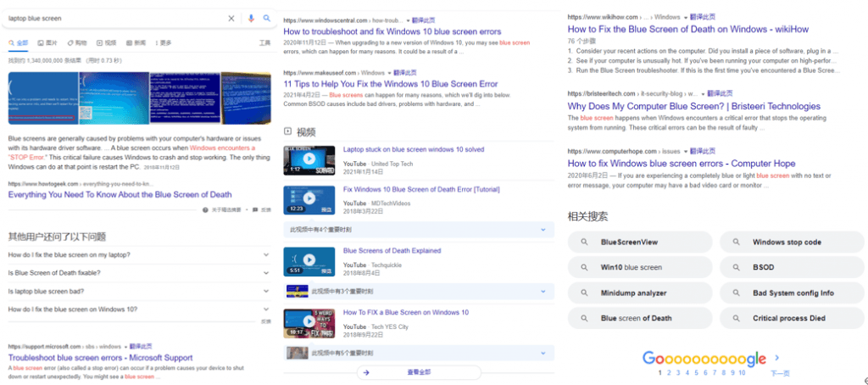Screen dimensions: 868x385
Task: Expand How do I fix blue screen on Windows 10
Action: (x=139, y=310)
